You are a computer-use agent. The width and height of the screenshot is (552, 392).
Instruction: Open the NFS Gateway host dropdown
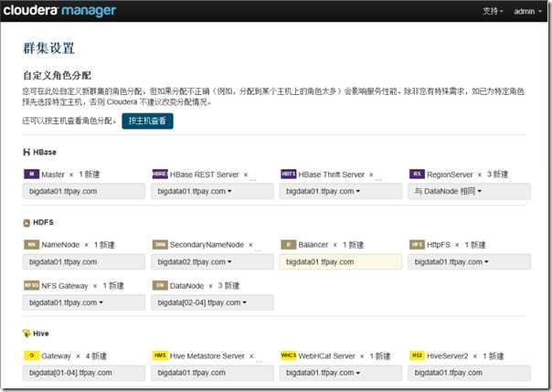84,302
